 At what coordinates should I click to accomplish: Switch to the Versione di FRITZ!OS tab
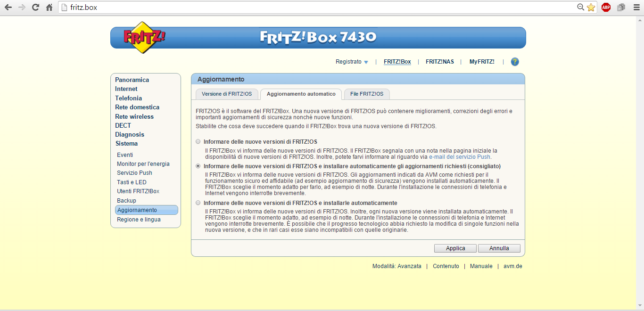(x=227, y=94)
